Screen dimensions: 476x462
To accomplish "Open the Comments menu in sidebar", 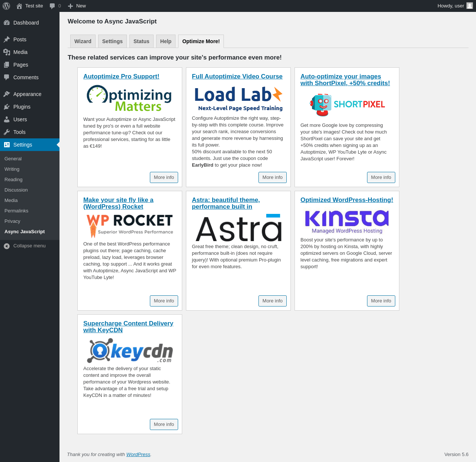I will point(30,77).
